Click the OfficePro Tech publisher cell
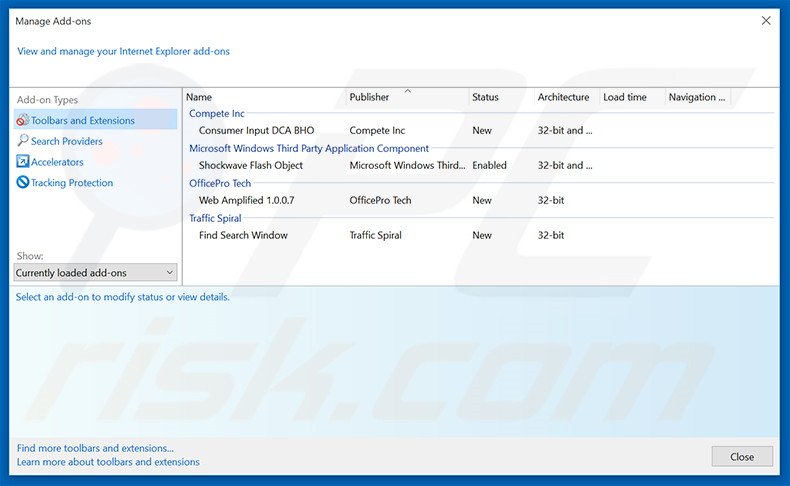Viewport: 790px width, 486px height. coord(380,200)
